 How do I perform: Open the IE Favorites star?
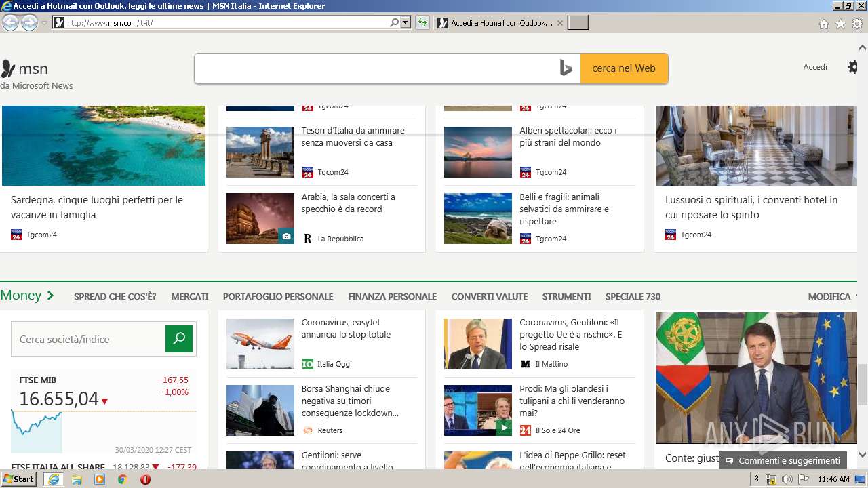coord(840,24)
